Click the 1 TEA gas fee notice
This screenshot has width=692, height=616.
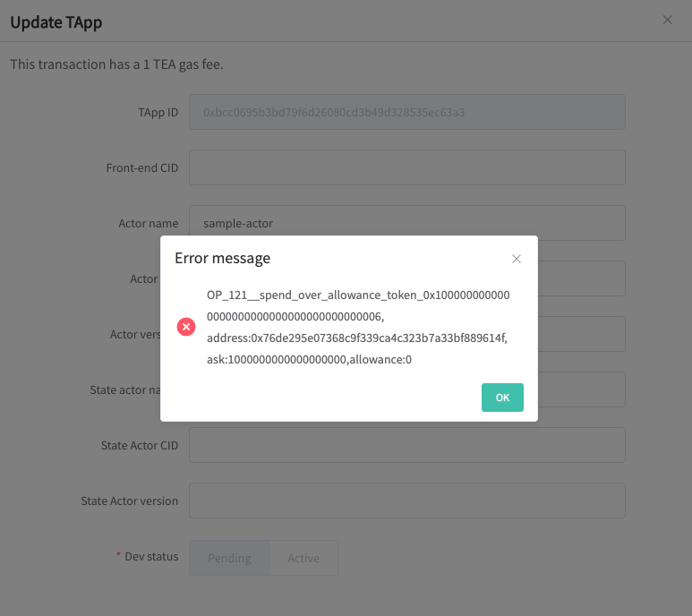(x=116, y=64)
